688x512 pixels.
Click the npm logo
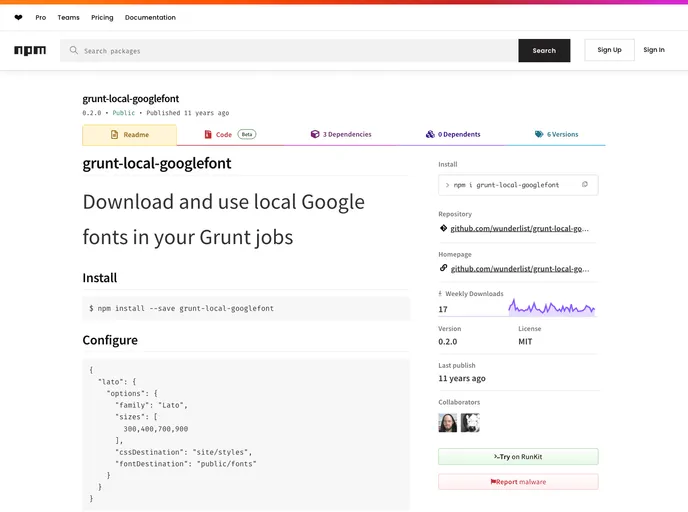[x=30, y=50]
